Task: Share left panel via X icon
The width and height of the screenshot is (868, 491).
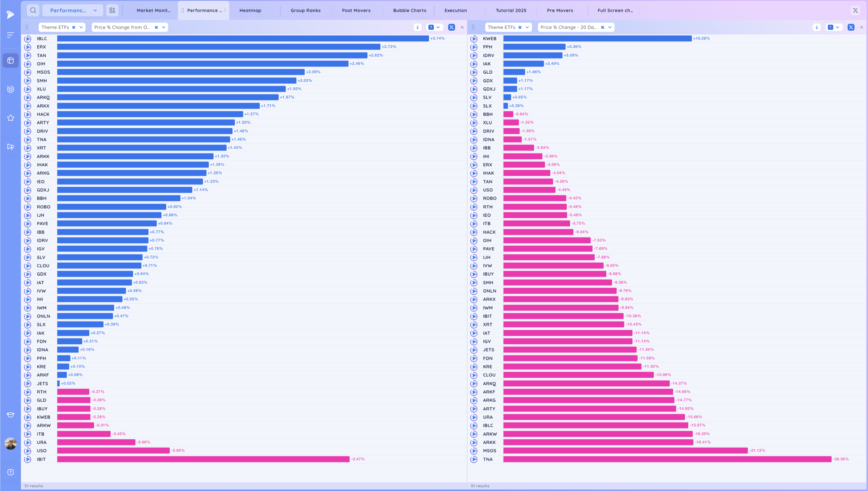Action: [x=451, y=27]
